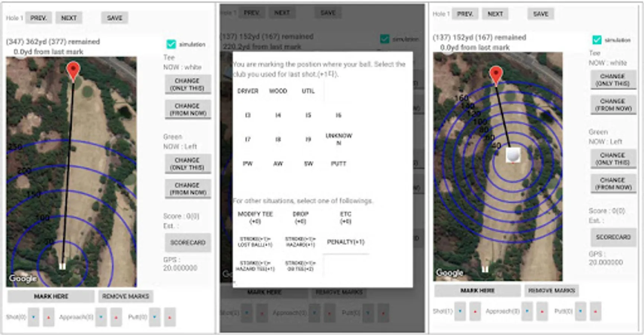Select the PENALTY(+1) option
Screen dimensions: 644x335
(345, 242)
